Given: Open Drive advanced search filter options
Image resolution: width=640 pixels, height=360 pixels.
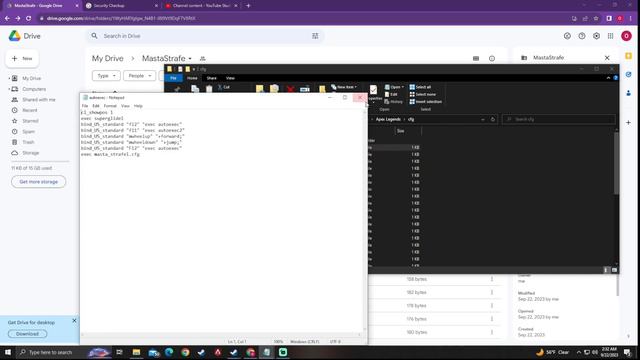Looking at the screenshot, I should point(315,36).
